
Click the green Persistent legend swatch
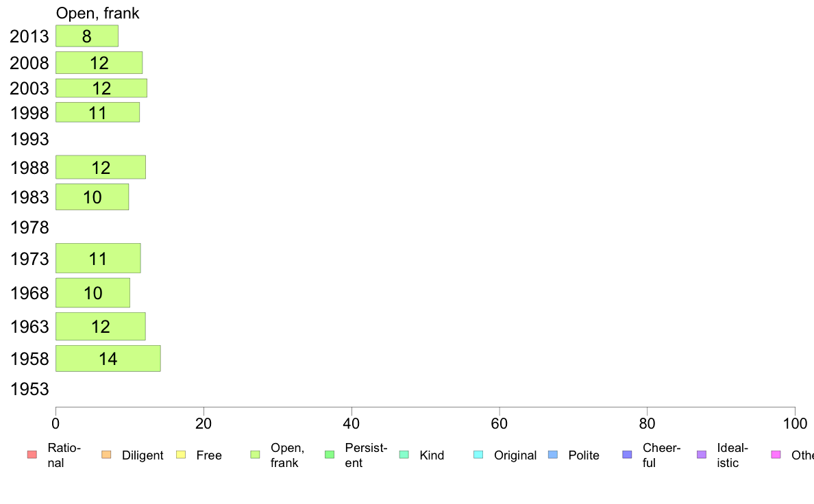click(x=330, y=455)
